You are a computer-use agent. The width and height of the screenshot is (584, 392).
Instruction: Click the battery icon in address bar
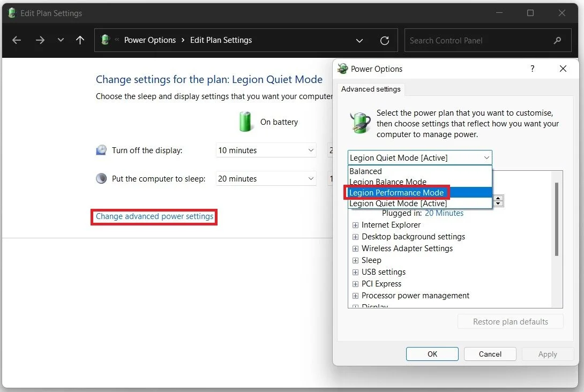coord(106,40)
